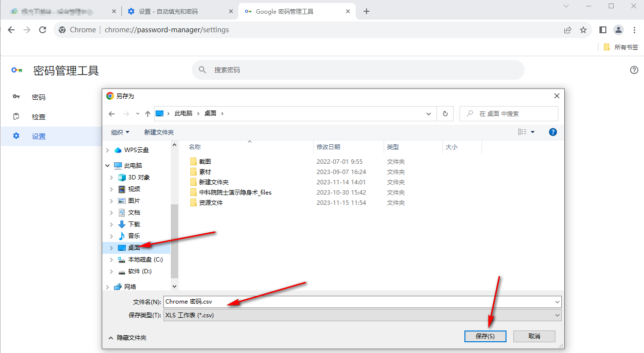Open the Chrome profile avatar
644x353 pixels.
[619, 30]
